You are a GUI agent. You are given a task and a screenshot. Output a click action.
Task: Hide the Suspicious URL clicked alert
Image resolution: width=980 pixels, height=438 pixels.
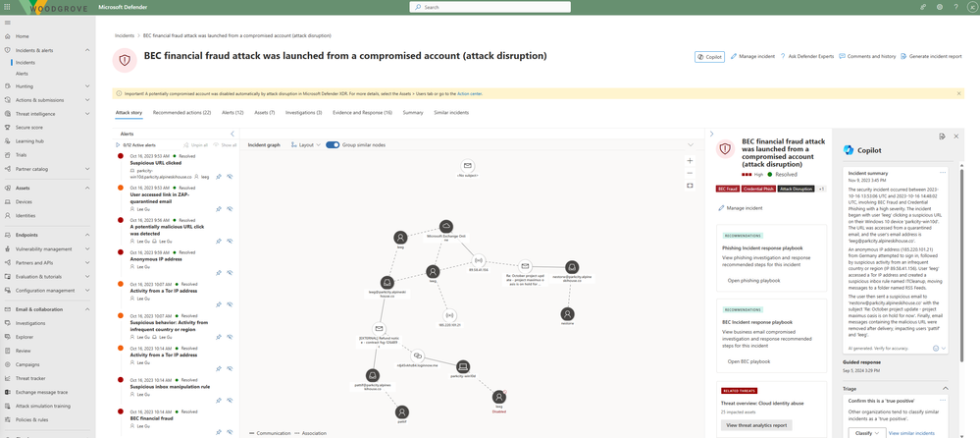(230, 177)
